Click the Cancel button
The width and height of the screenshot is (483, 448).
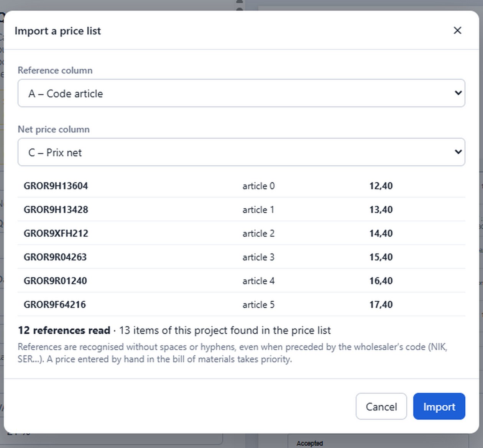[x=381, y=406]
